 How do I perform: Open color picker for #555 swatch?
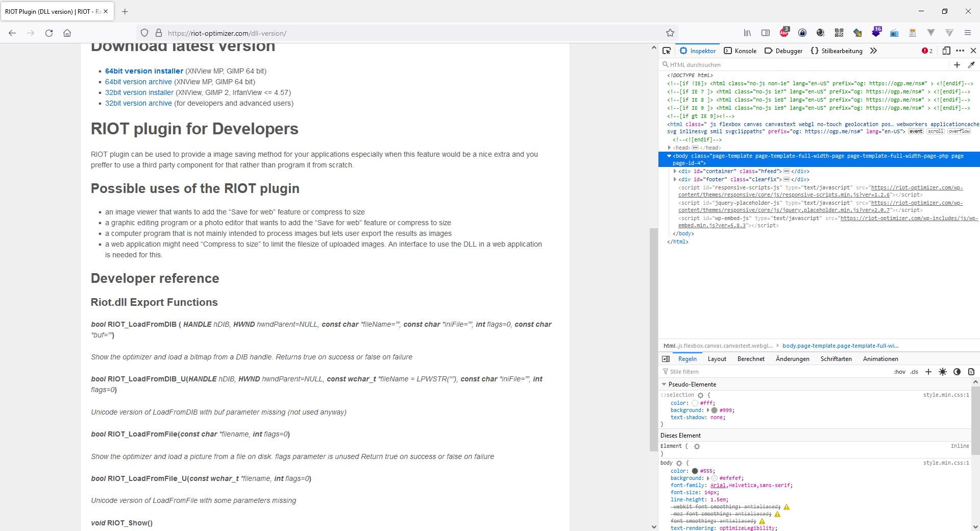(x=695, y=471)
